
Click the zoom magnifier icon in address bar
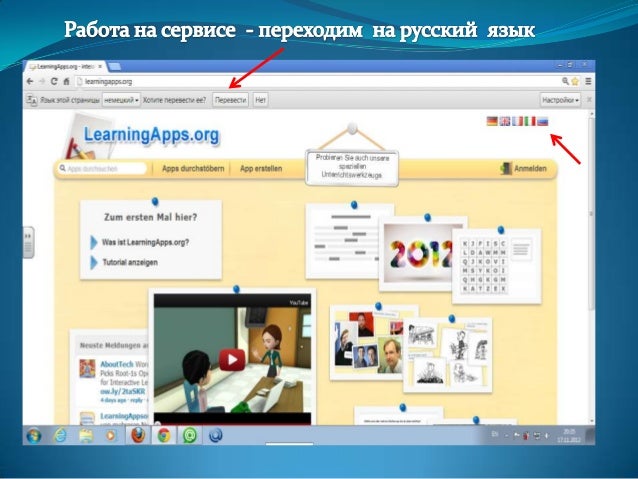click(x=566, y=81)
